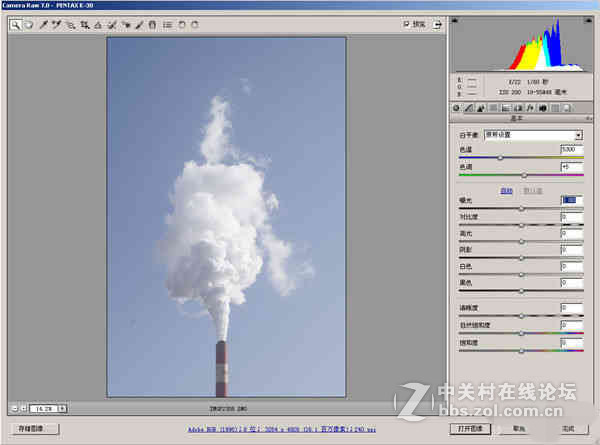Click the 色温 temperature value field

571,149
